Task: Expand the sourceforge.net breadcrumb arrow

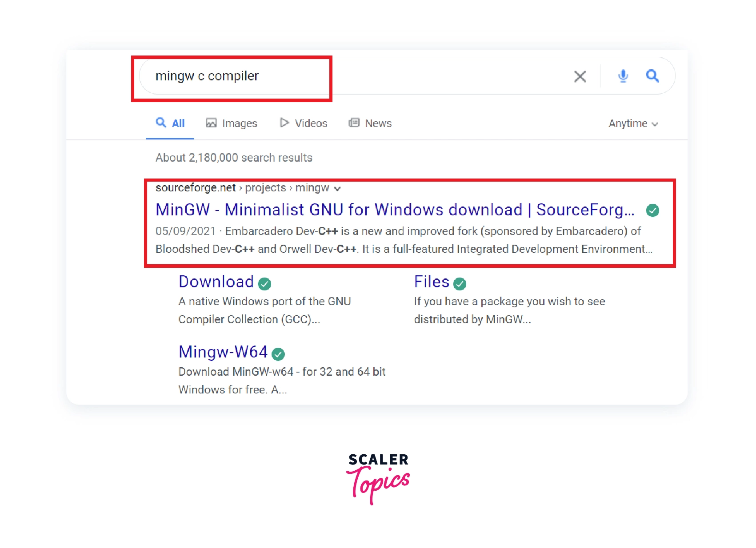Action: pos(337,189)
